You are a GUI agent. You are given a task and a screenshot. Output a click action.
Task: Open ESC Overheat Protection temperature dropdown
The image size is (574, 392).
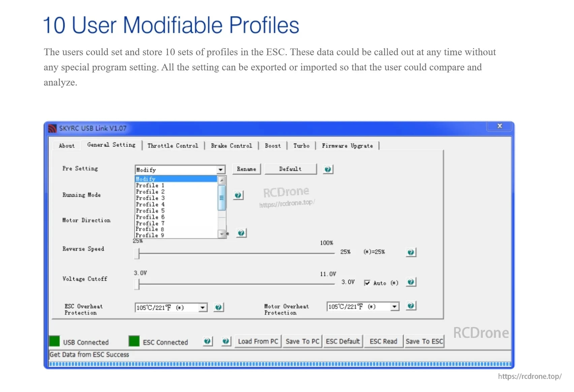click(x=202, y=307)
